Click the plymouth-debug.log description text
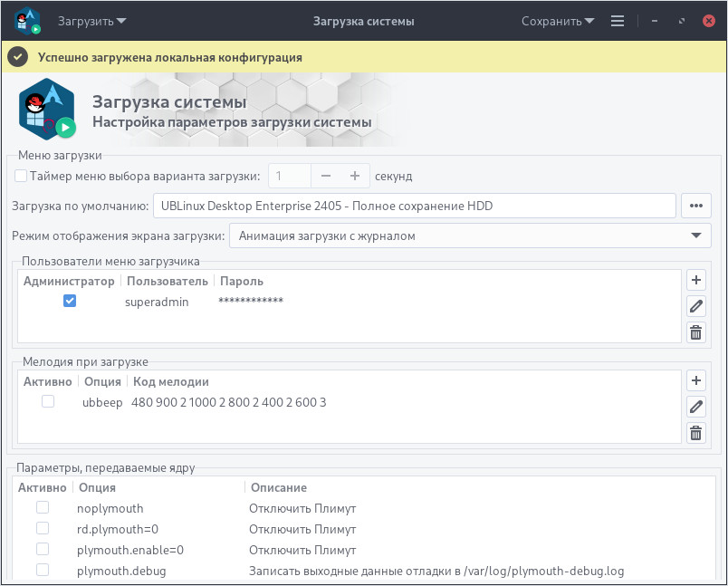The width and height of the screenshot is (728, 586). pos(436,572)
